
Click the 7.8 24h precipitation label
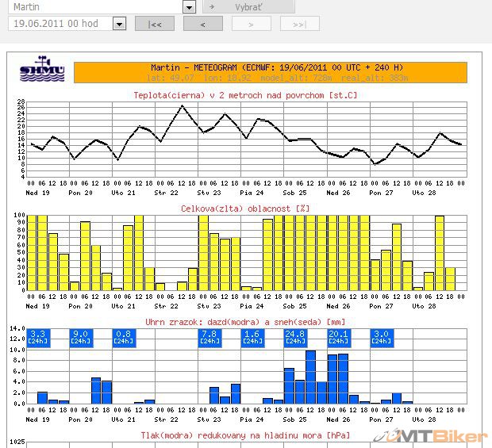(x=209, y=337)
